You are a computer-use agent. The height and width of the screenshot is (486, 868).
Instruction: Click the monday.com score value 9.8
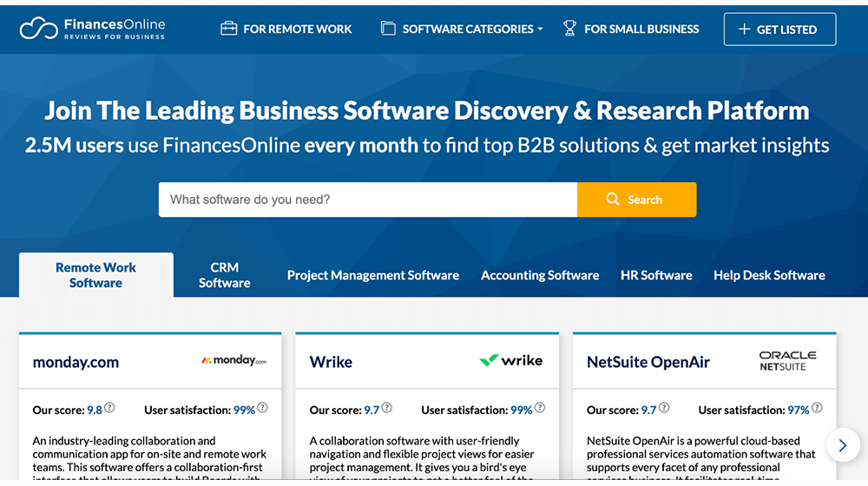95,410
